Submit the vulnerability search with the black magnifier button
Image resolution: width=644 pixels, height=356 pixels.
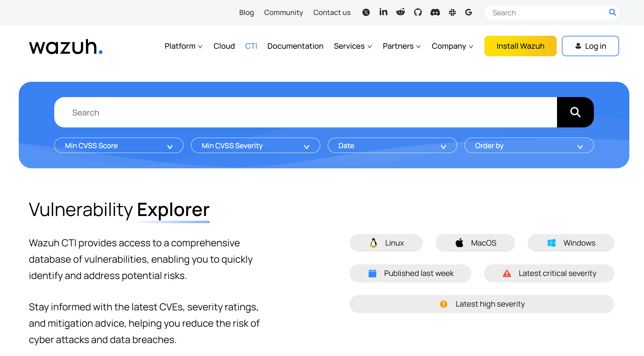pyautogui.click(x=575, y=112)
